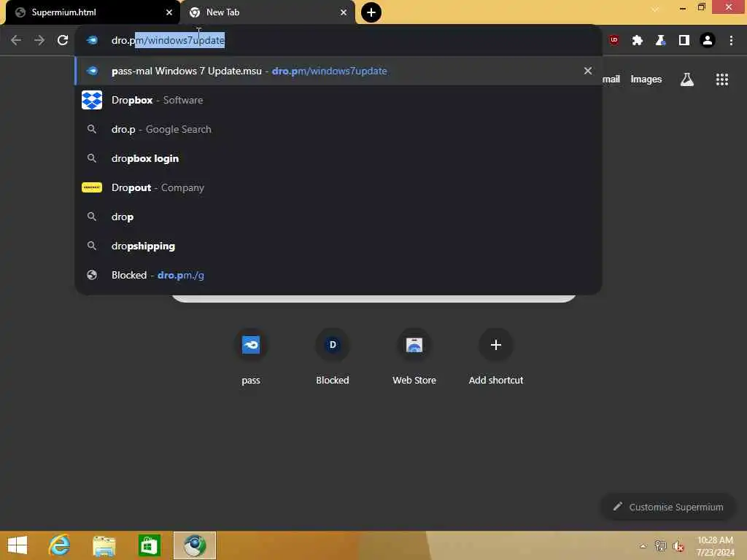The width and height of the screenshot is (747, 560).
Task: Reload the current page
Action: (x=63, y=41)
